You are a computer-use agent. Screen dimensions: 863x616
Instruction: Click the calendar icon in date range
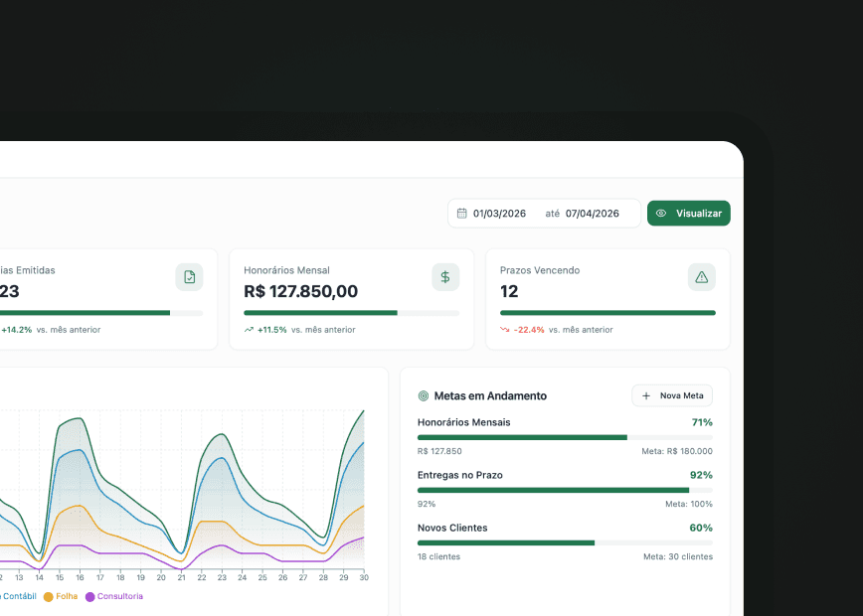pos(461,214)
